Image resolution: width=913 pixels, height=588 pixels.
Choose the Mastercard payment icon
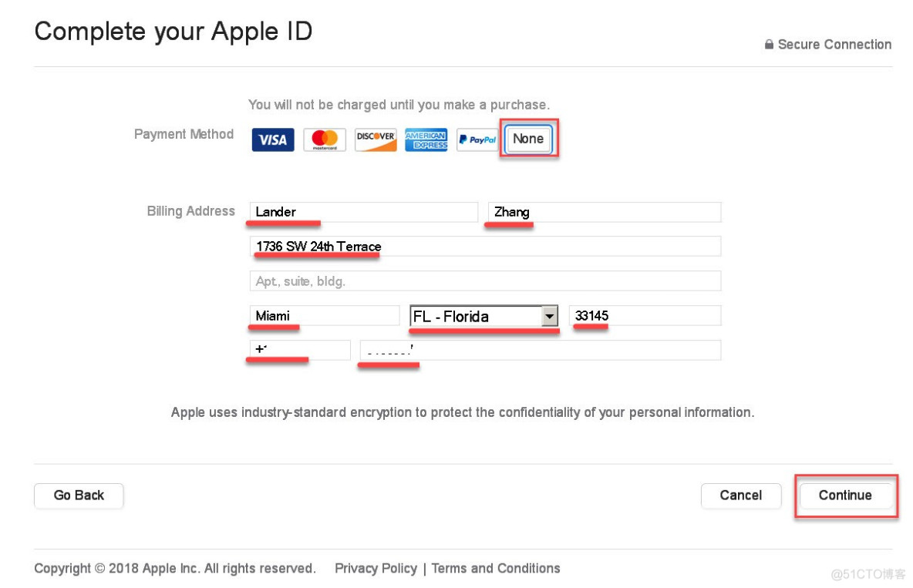325,139
